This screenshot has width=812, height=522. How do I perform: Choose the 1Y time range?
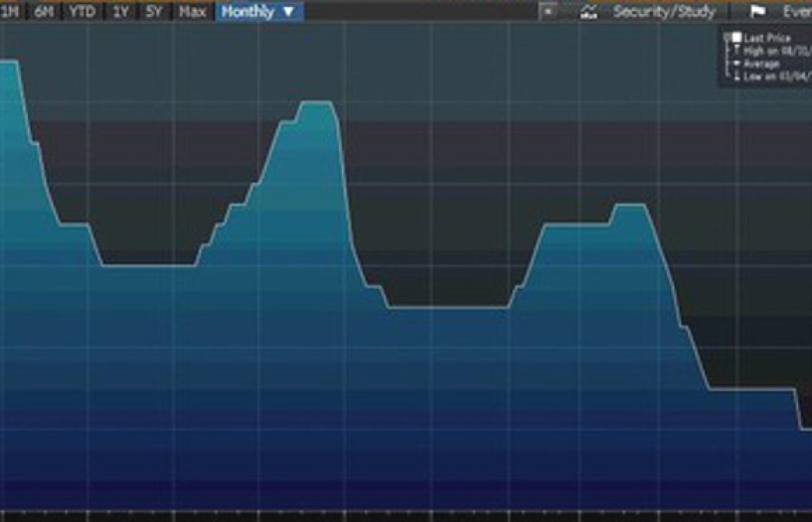121,11
